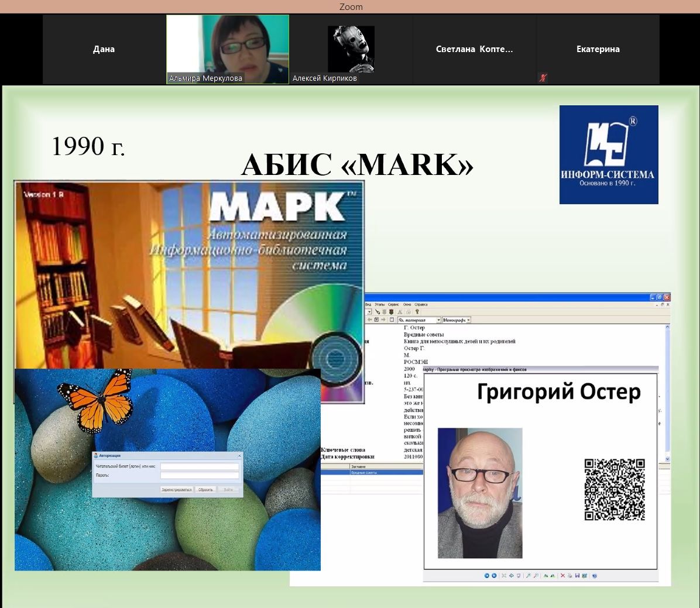Click the Читательский билет (логин) input field
Screen dimensions: 700x608
(x=200, y=466)
